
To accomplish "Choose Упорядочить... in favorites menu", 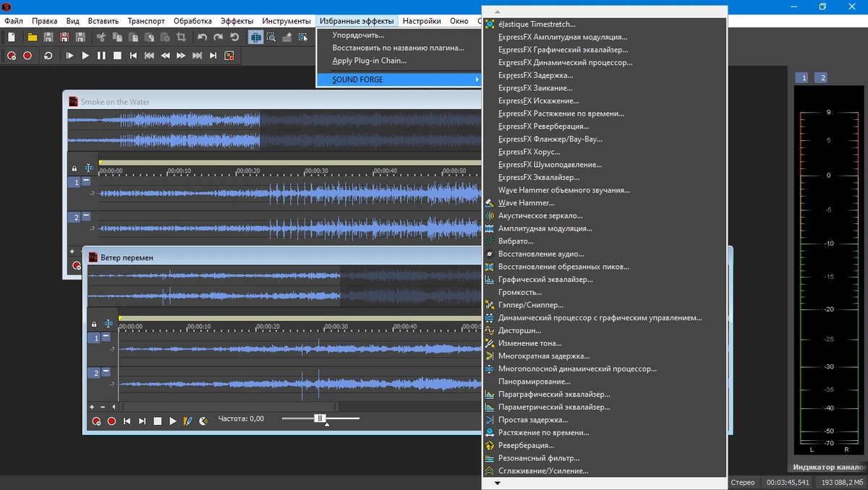I will point(399,35).
